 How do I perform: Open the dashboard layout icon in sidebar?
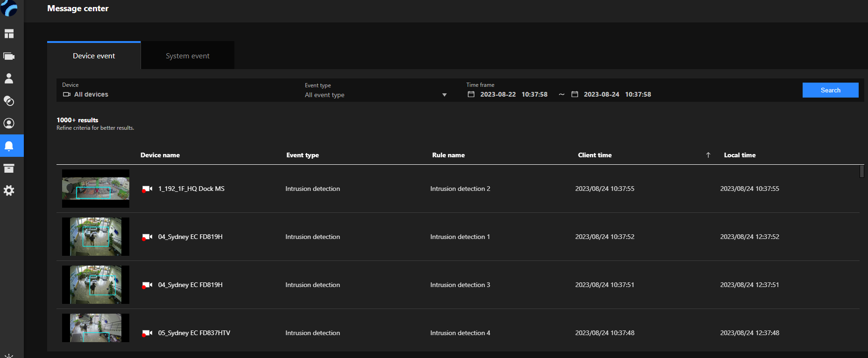9,34
